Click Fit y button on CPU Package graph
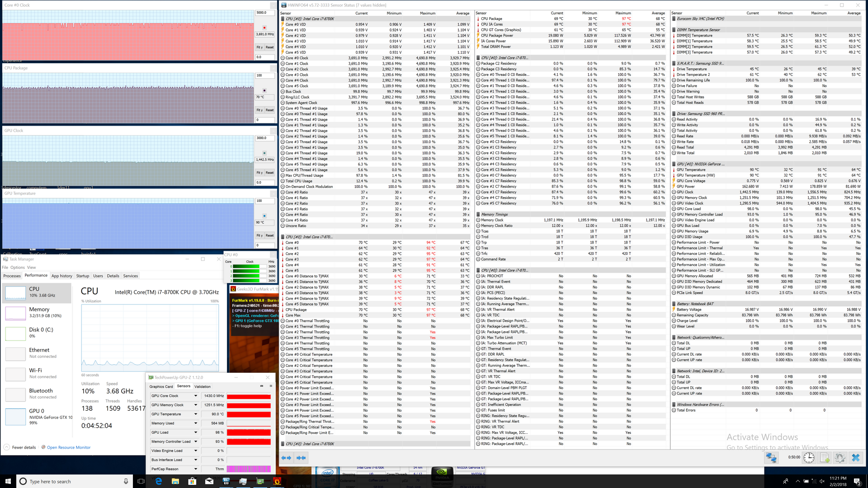 pos(259,110)
